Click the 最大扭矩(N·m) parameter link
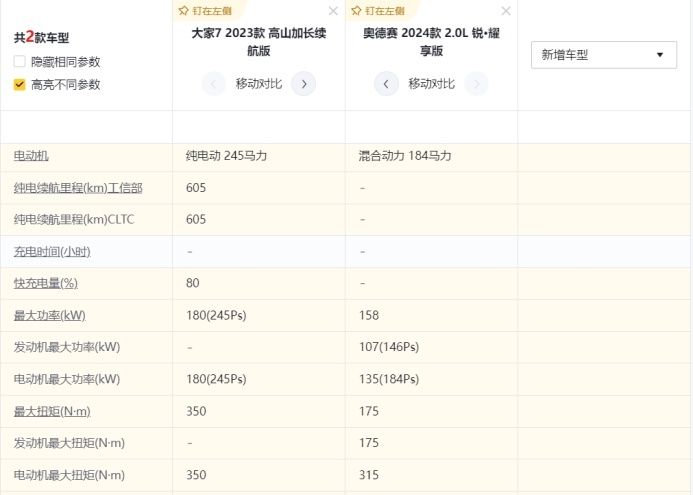The height and width of the screenshot is (495, 693). pos(52,411)
